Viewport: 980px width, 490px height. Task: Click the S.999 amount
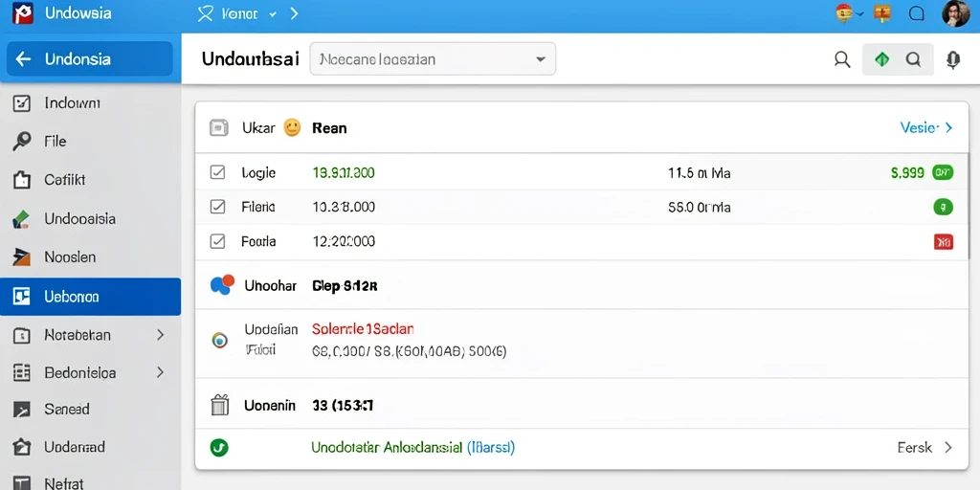pyautogui.click(x=907, y=172)
